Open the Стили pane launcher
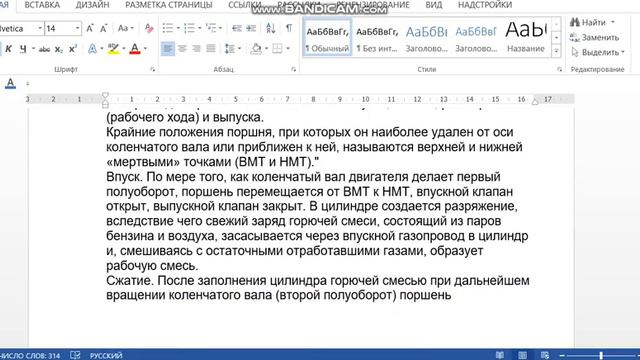Image resolution: width=640 pixels, height=360 pixels. point(559,69)
